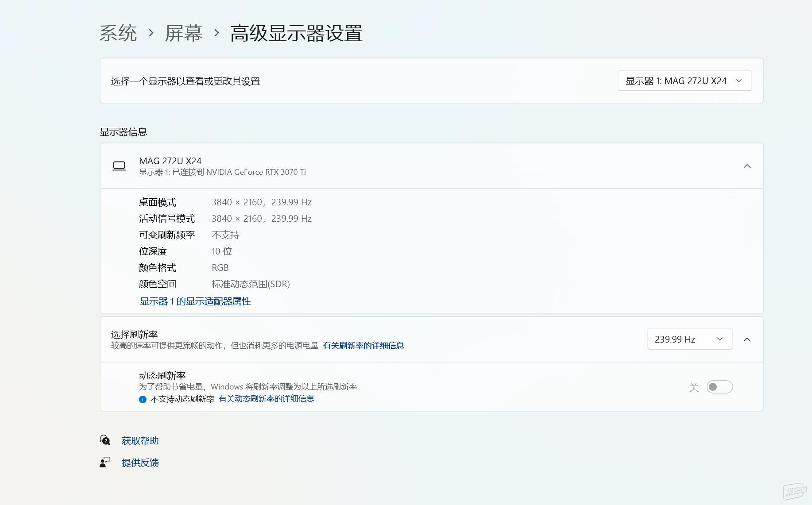812x505 pixels.
Task: Click the 关 label beside the toggle
Action: pos(694,387)
